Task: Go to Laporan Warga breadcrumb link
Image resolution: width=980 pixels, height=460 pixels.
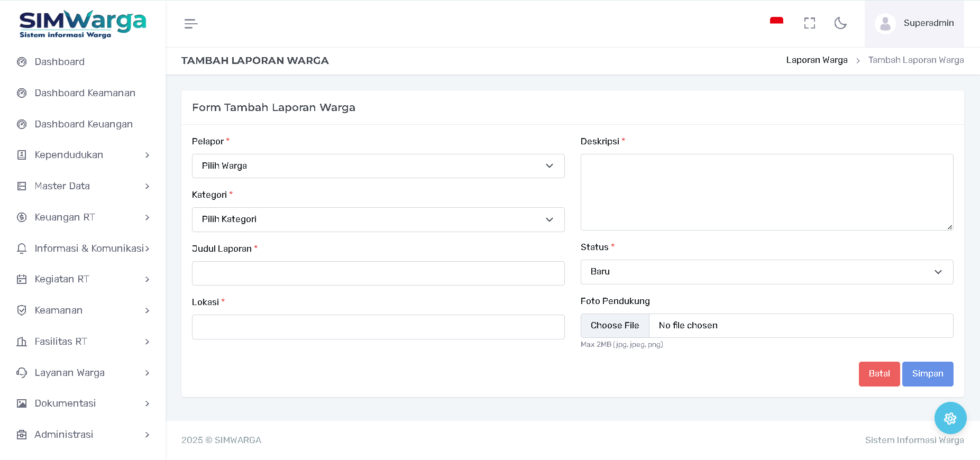Action: pos(817,60)
